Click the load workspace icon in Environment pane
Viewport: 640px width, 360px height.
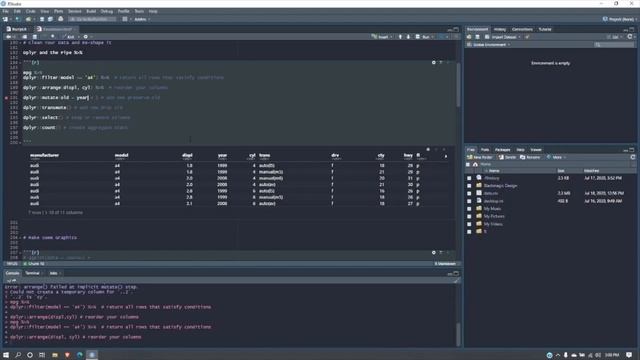469,37
